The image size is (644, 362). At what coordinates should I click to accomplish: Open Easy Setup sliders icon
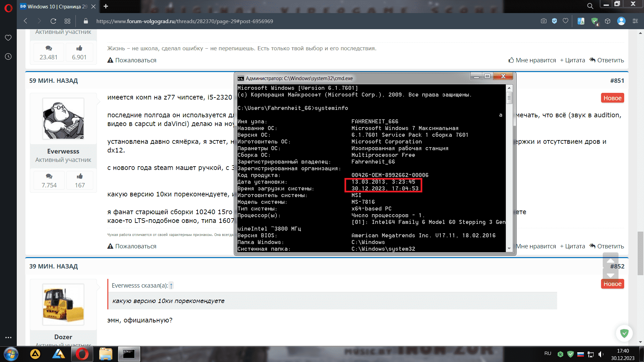[x=635, y=21]
